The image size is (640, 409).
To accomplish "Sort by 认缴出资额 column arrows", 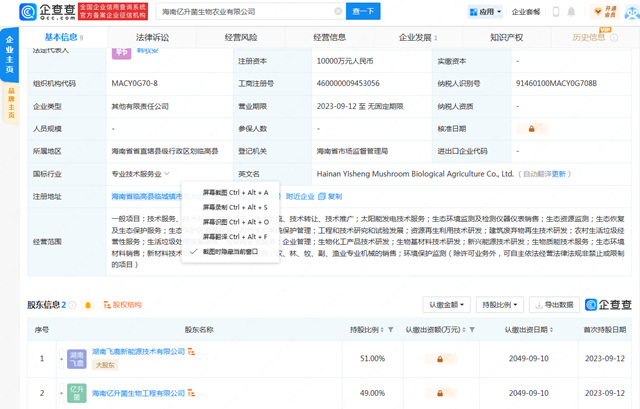I will [464, 329].
